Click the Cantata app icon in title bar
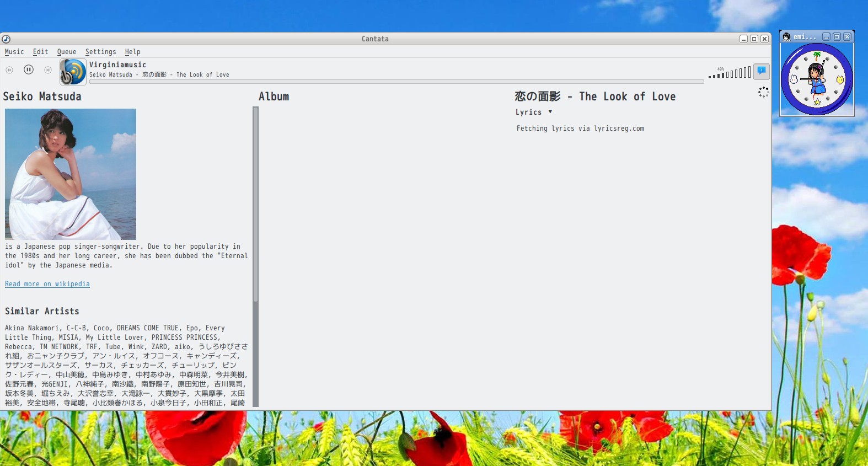Image resolution: width=868 pixels, height=466 pixels. (x=6, y=39)
